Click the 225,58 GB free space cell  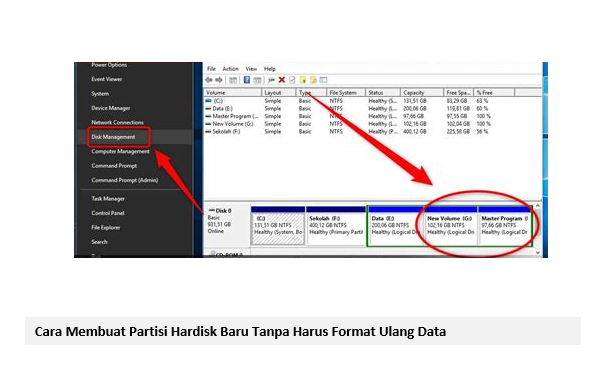tap(458, 131)
